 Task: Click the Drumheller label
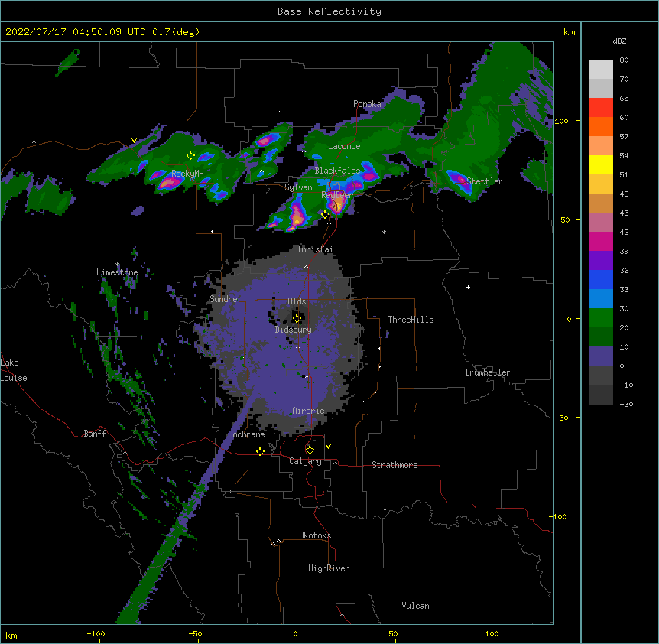tap(488, 372)
